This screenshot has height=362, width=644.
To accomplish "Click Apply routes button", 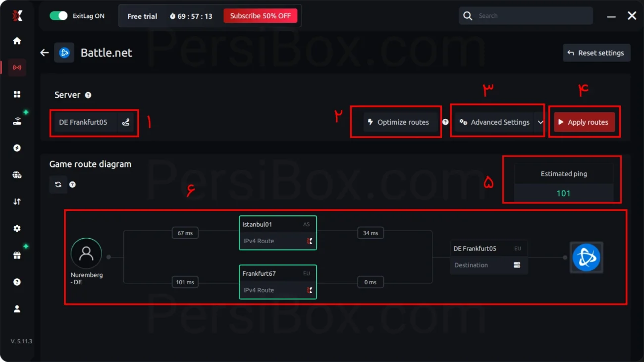I will pos(584,122).
